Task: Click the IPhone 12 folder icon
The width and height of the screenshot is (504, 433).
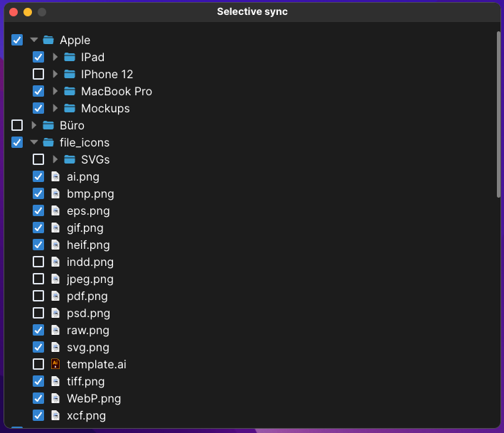Action: pos(70,74)
